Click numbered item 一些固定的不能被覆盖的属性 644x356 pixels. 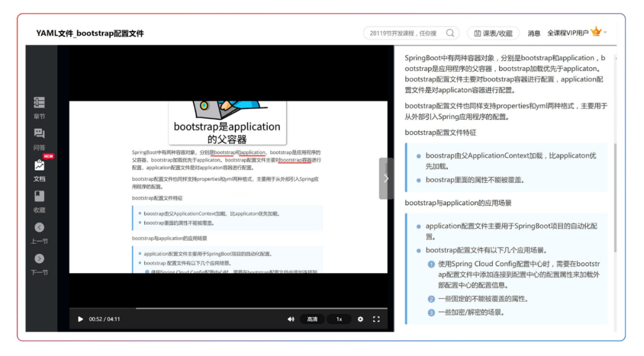pos(483,299)
